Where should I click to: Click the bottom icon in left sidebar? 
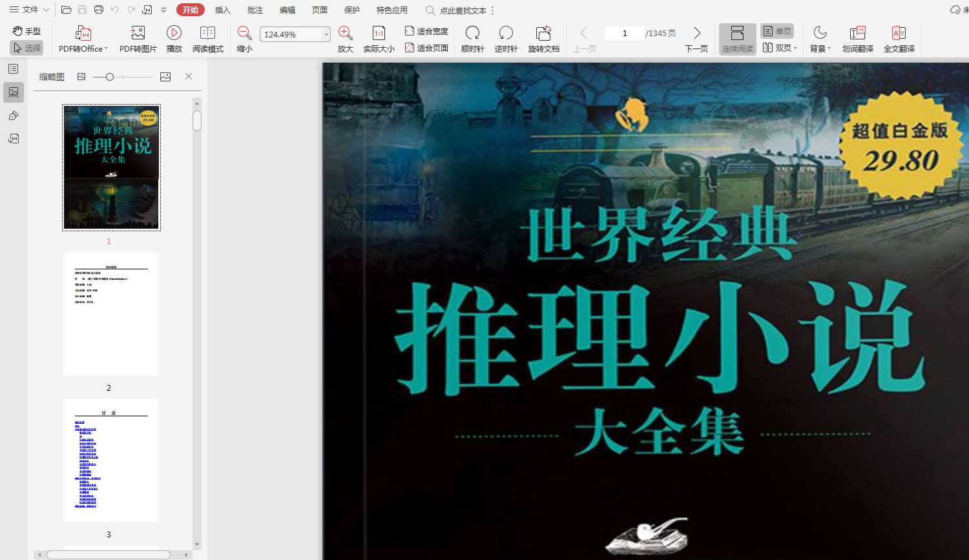[x=14, y=139]
